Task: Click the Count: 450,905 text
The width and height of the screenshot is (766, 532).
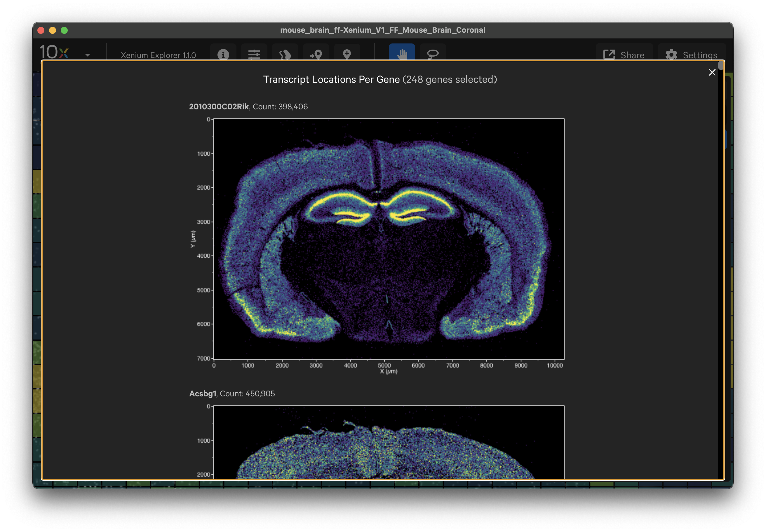Action: [247, 394]
